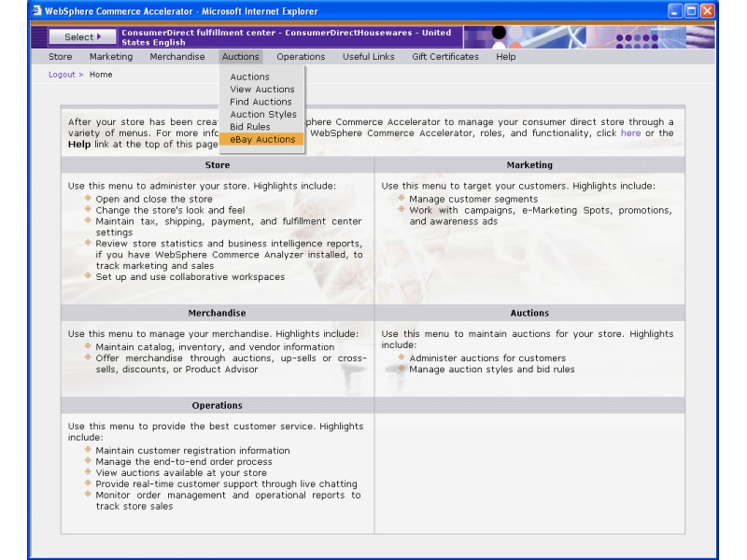Click the Logout link

click(62, 75)
